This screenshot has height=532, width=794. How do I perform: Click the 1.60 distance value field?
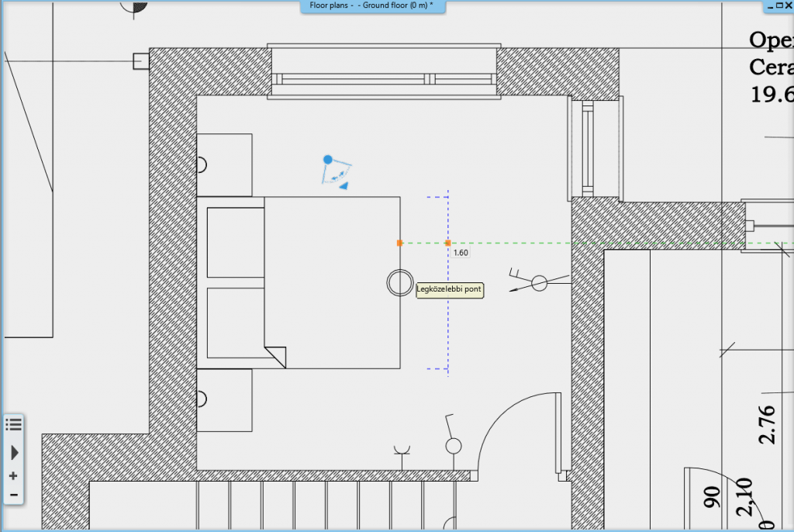[461, 253]
